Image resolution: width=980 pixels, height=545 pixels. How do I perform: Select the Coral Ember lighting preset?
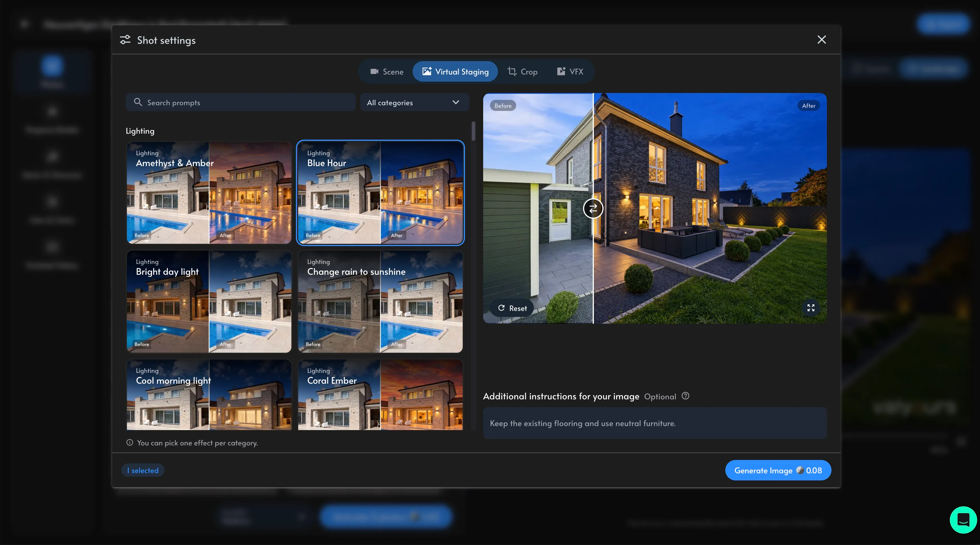click(x=380, y=395)
